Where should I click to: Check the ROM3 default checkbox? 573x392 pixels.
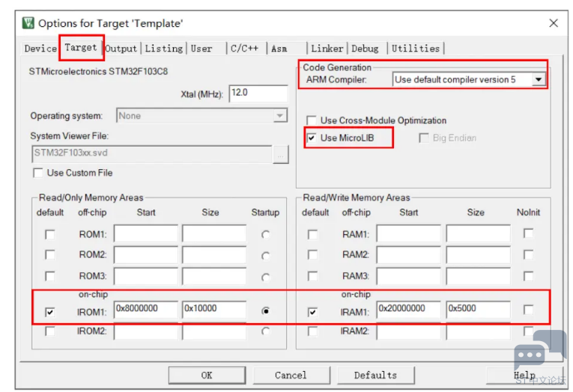point(49,276)
